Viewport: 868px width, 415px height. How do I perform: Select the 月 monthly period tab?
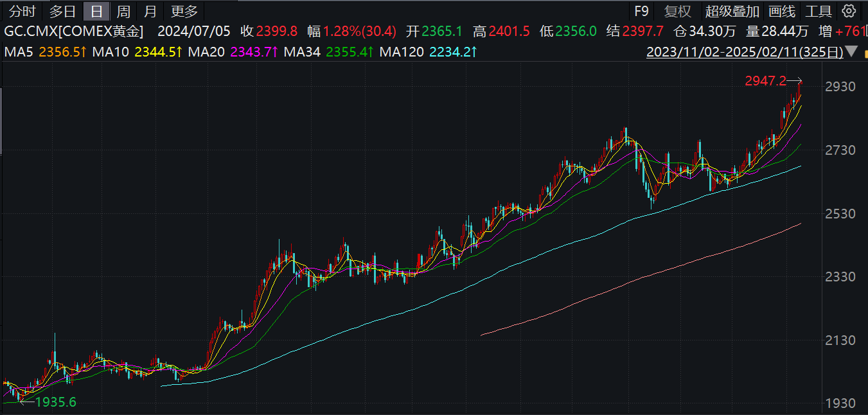pyautogui.click(x=150, y=11)
